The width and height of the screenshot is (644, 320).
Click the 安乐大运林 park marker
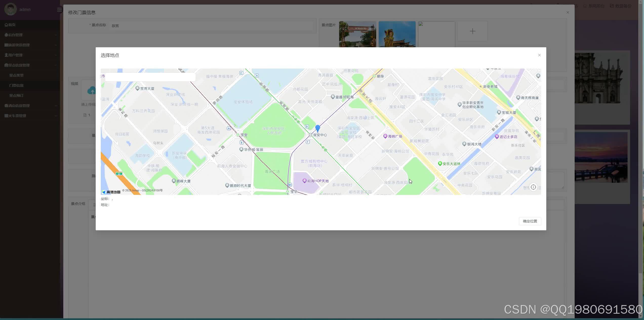tap(440, 164)
